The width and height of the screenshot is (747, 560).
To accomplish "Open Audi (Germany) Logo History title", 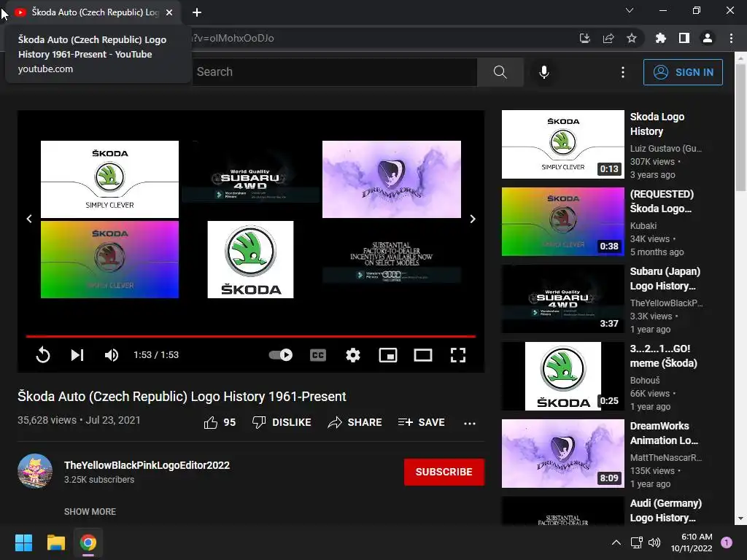I will [x=665, y=510].
